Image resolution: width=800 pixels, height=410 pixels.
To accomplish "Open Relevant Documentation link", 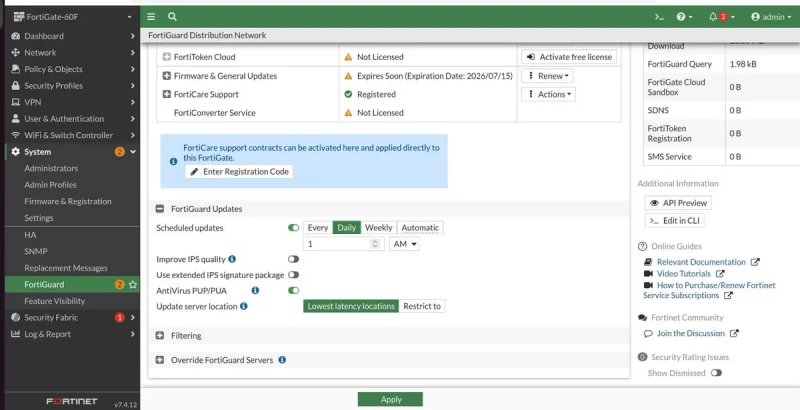I will [x=702, y=262].
